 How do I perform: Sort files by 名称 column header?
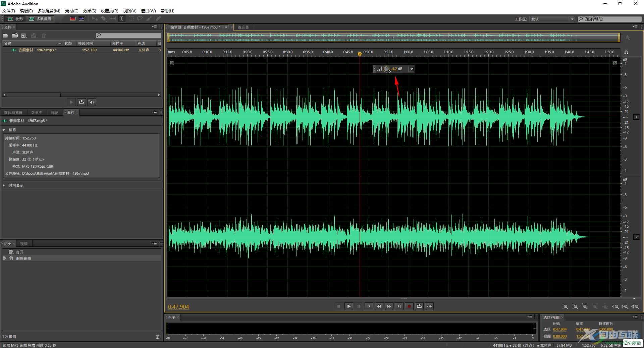coord(32,43)
